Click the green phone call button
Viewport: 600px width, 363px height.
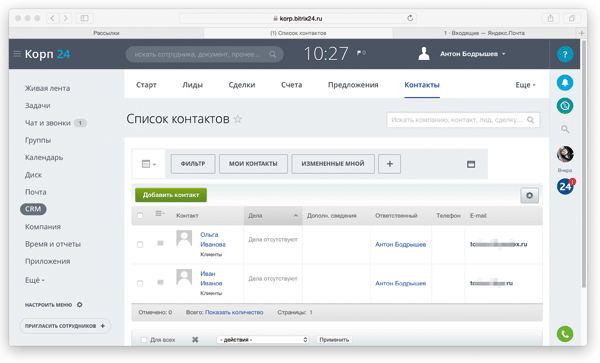[565, 334]
